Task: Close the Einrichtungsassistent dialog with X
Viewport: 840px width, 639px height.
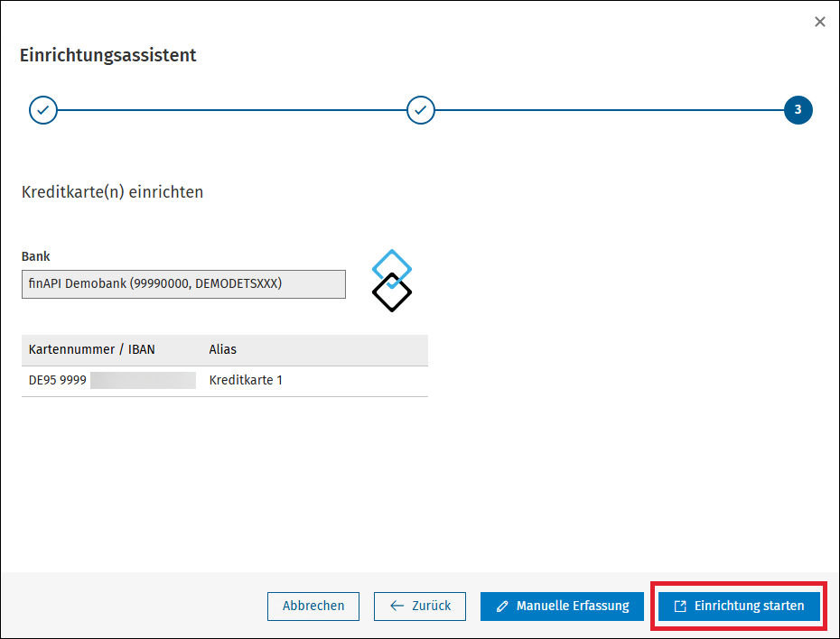Action: [x=819, y=22]
